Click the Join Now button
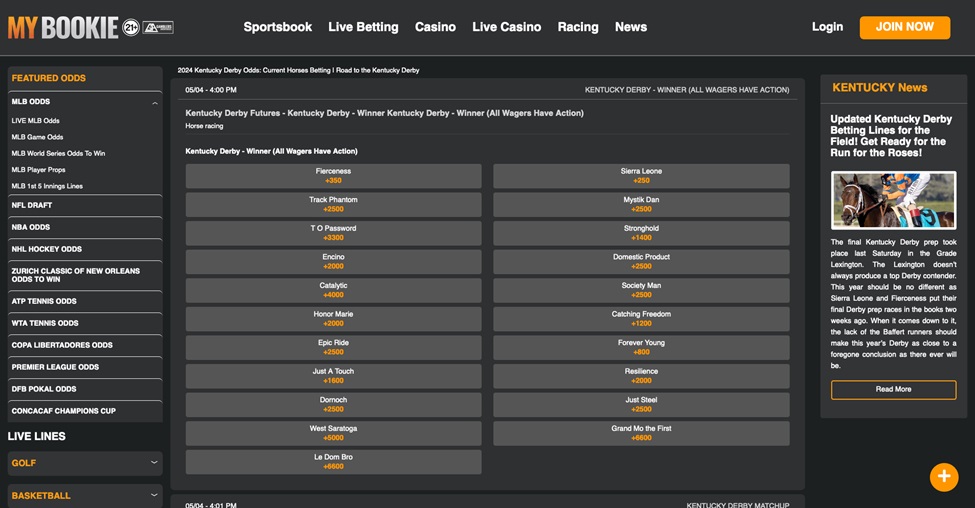Image resolution: width=975 pixels, height=508 pixels. 904,27
